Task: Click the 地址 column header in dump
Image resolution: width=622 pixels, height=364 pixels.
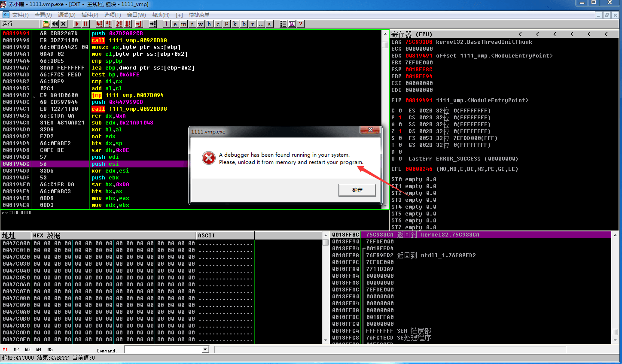Action: tap(16, 235)
